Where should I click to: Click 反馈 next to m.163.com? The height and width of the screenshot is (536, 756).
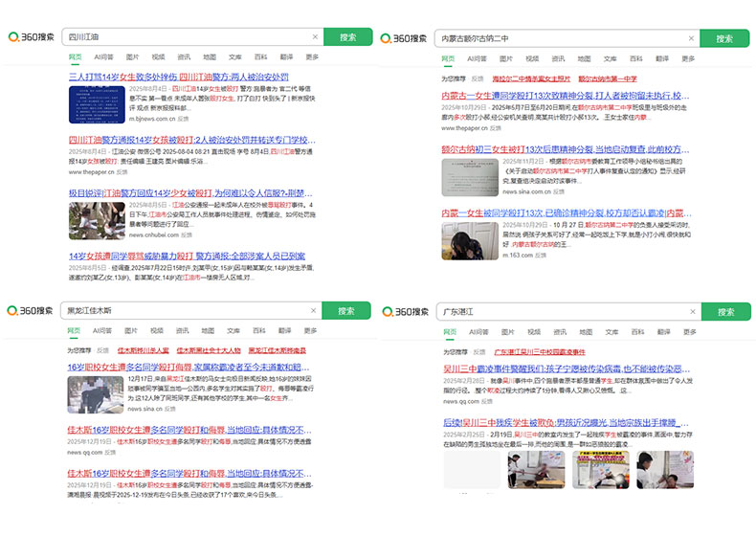click(541, 256)
